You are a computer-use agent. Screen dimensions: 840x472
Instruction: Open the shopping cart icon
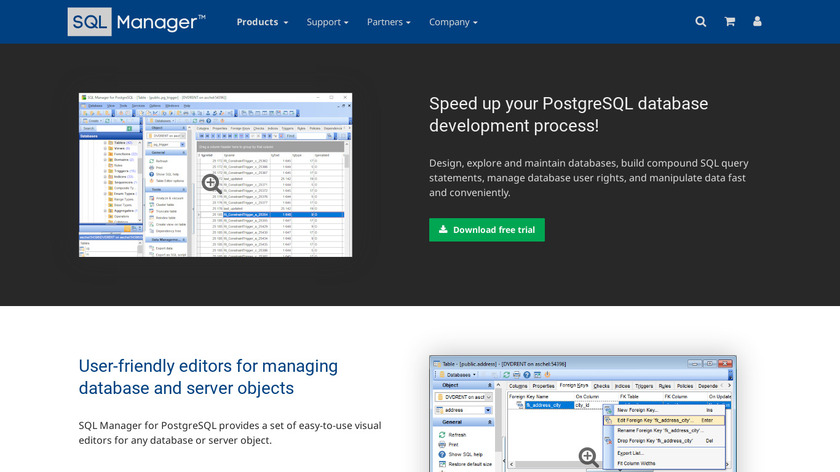[x=730, y=21]
